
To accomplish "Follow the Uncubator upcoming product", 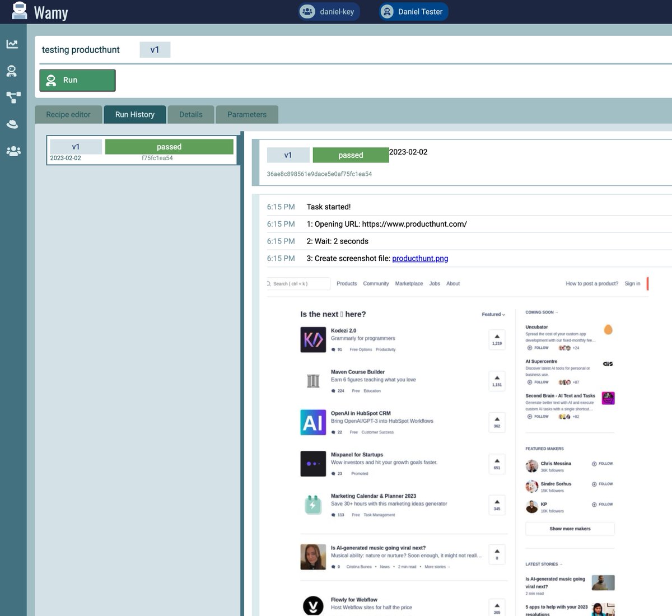I will coord(538,348).
